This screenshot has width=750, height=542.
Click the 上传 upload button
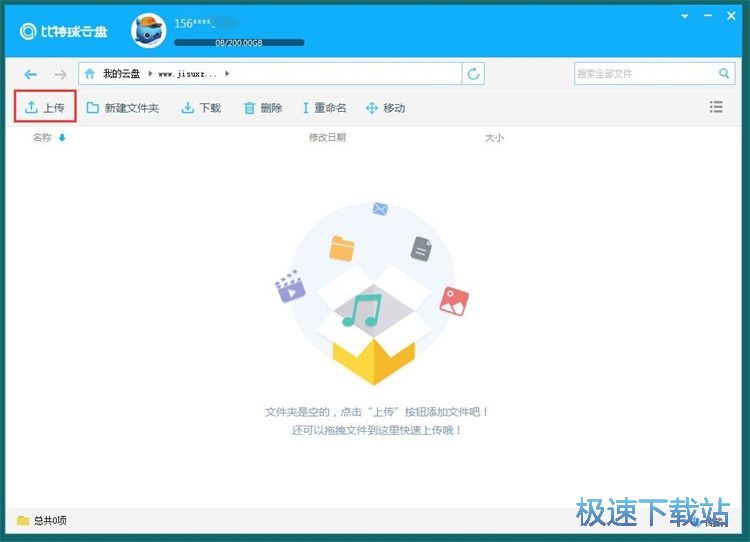click(44, 108)
